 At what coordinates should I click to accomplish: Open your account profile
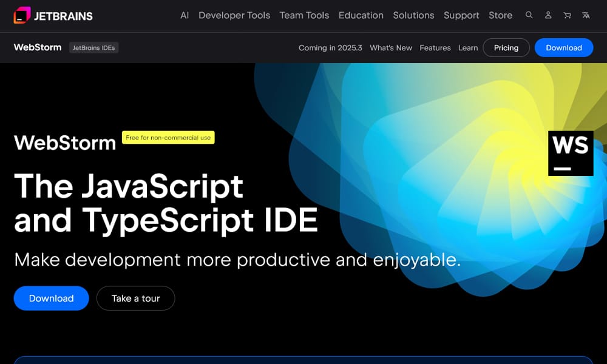(548, 15)
